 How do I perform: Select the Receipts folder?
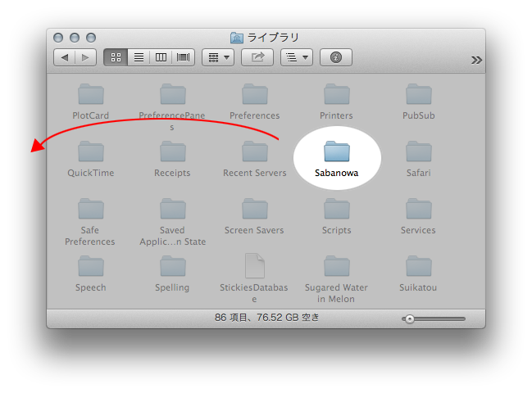coord(173,151)
